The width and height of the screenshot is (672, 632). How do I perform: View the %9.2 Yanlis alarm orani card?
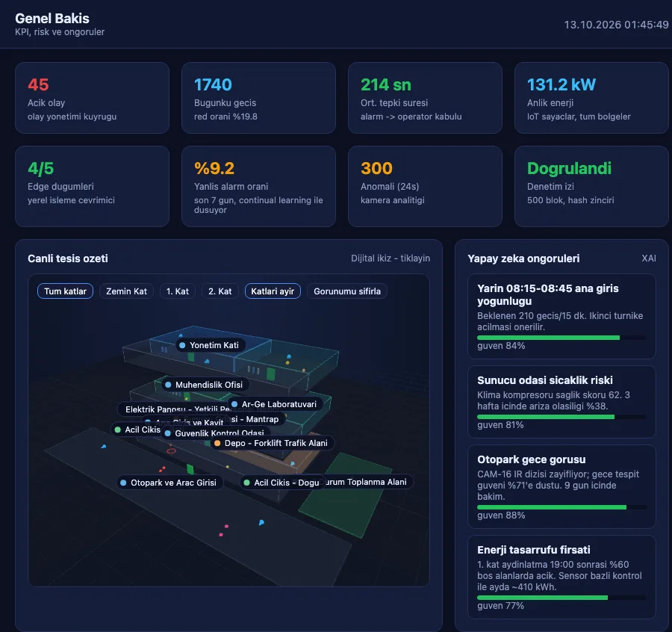tap(258, 186)
